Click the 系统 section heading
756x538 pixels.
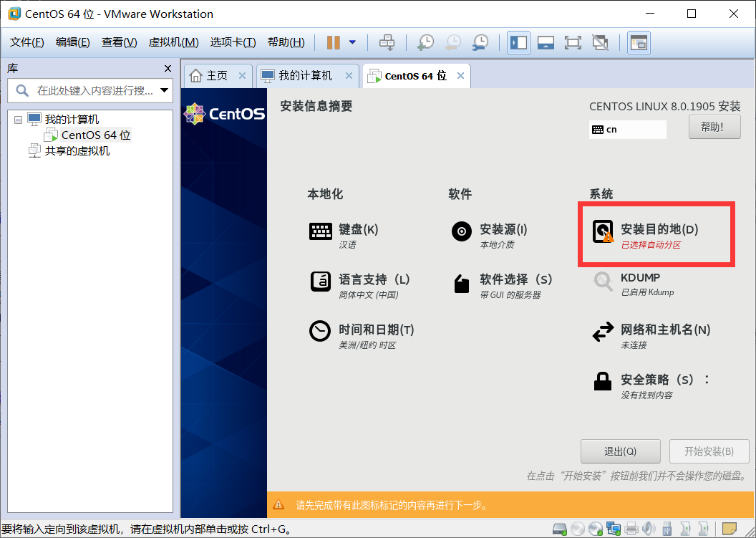[x=601, y=194]
